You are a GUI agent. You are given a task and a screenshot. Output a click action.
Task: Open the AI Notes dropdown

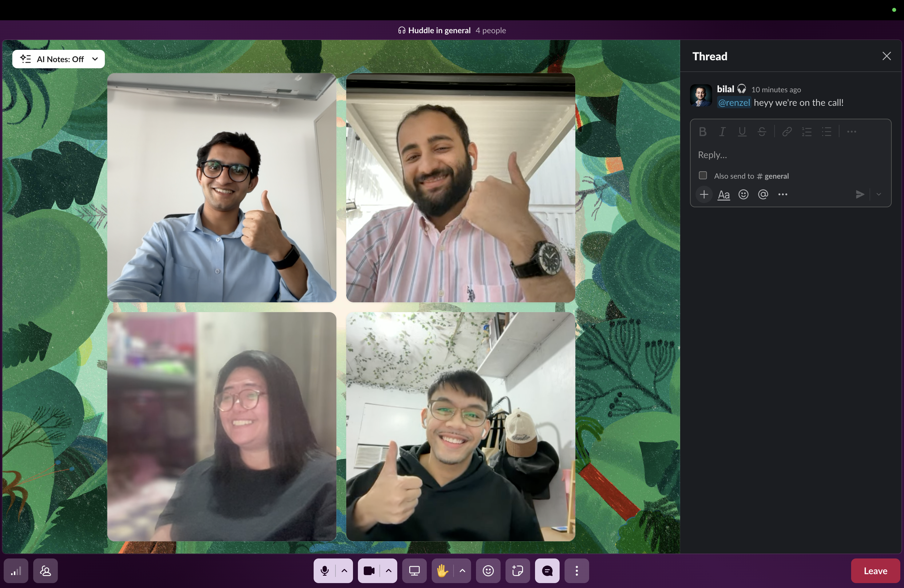(x=58, y=59)
